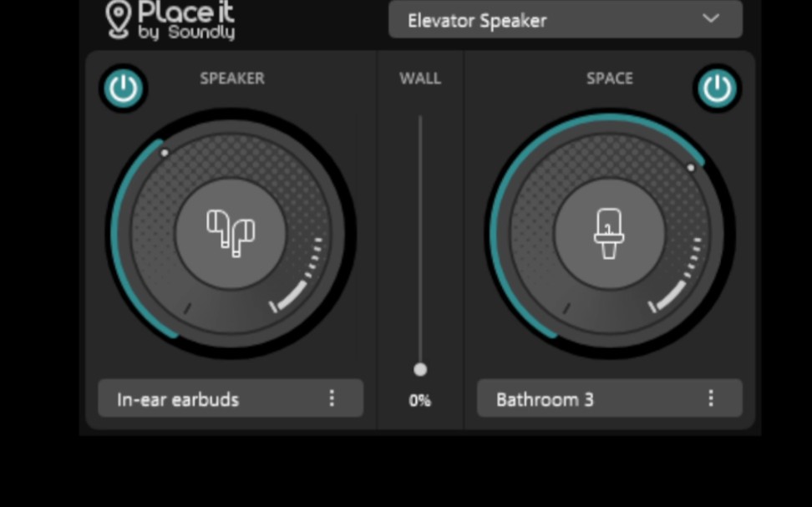
Task: Click the white dot handle on Speaker knob
Action: (x=165, y=153)
